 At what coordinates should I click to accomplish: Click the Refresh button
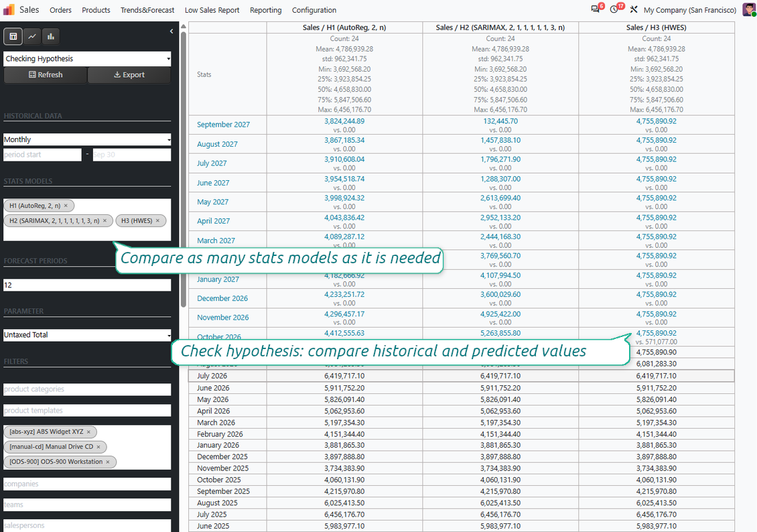coord(46,75)
